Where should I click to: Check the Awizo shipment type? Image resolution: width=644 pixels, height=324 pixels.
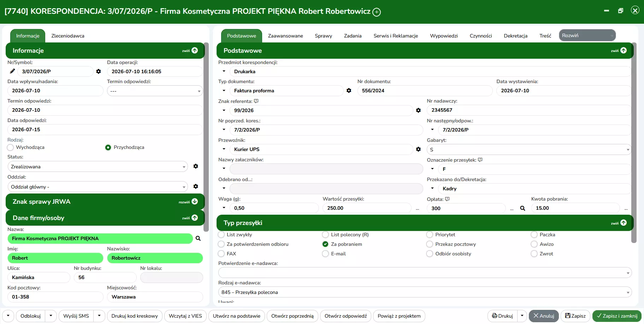[x=534, y=244]
